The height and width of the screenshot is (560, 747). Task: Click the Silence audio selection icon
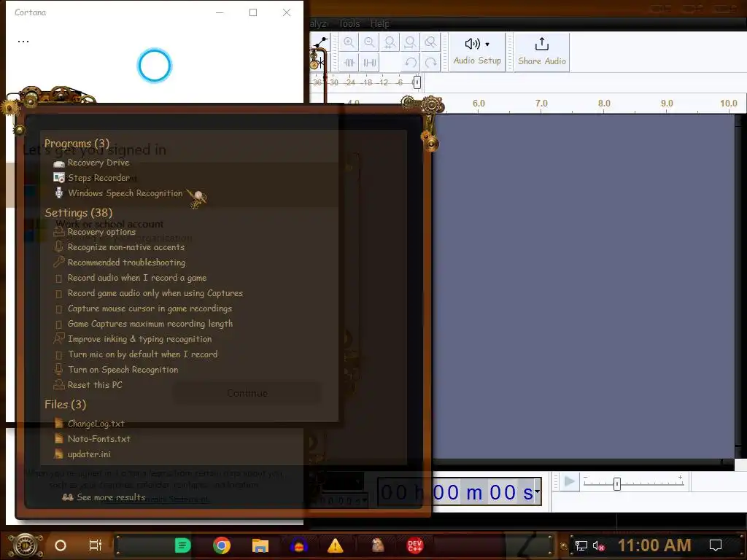click(x=369, y=63)
